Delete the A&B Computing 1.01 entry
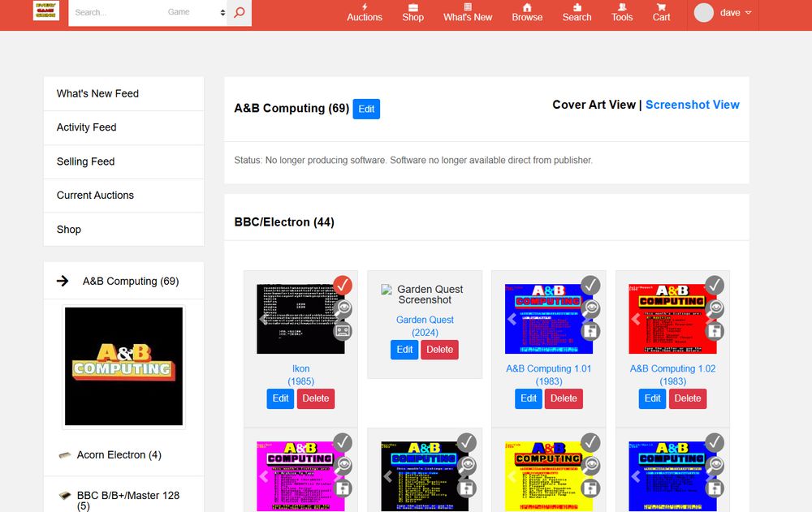This screenshot has height=512, width=812. tap(564, 398)
